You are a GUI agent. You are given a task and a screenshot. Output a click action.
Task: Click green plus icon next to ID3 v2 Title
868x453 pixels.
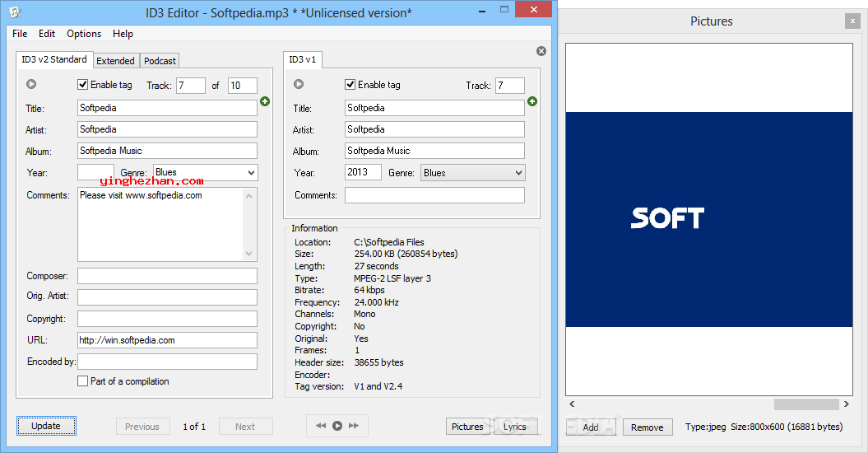pos(265,101)
